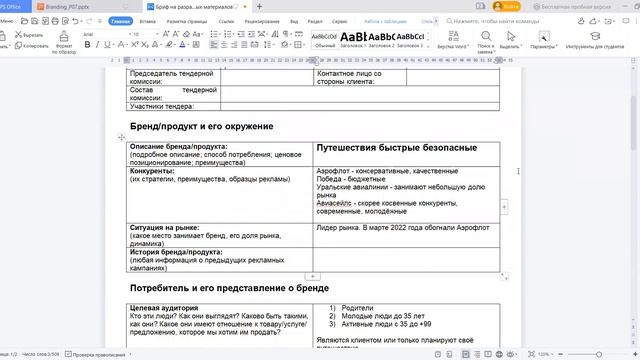Image resolution: width=640 pixels, height=360 pixels.
Task: Undo the last action
Action: [76, 21]
